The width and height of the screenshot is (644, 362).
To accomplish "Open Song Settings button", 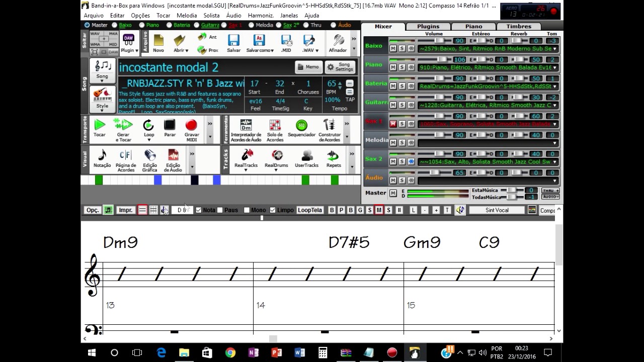I will [x=340, y=67].
